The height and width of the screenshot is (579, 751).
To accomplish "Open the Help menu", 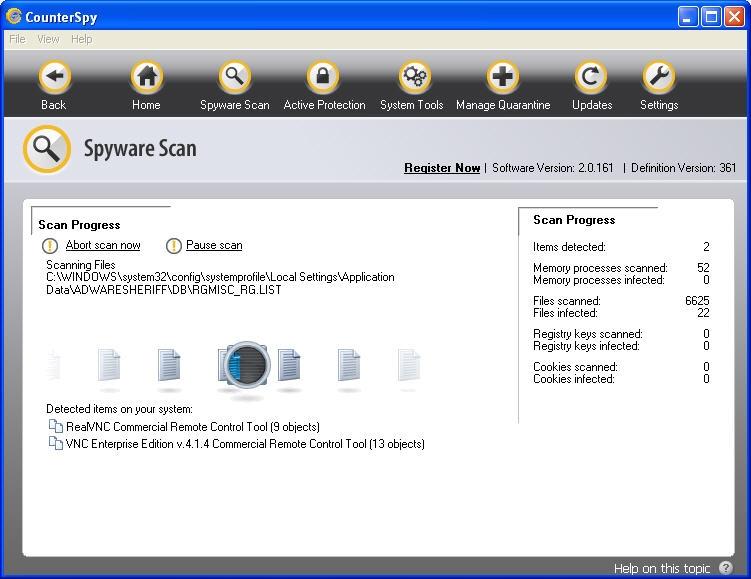I will point(81,39).
